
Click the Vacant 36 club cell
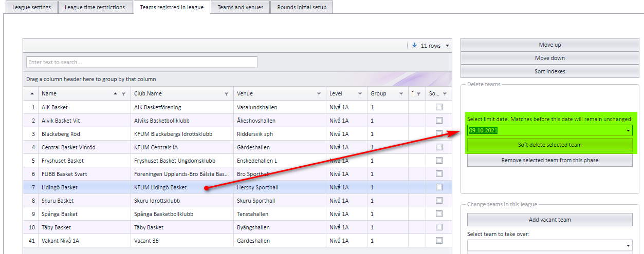[x=182, y=241]
